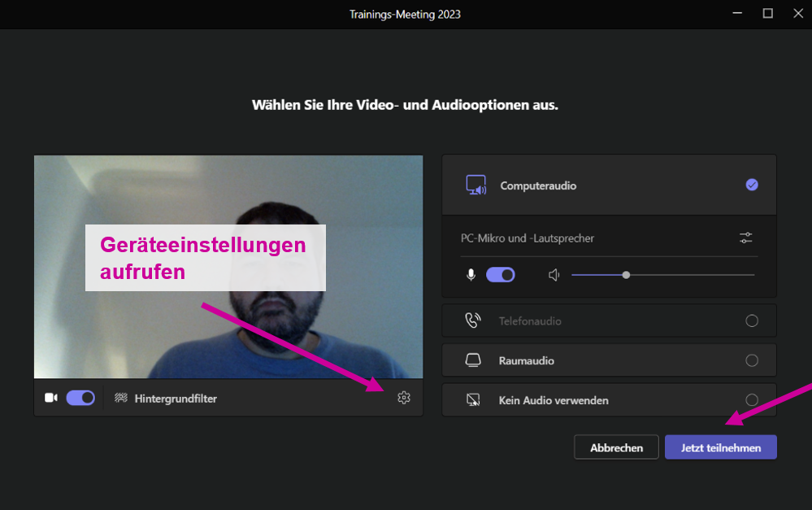The width and height of the screenshot is (812, 510).
Task: Select the Computeraudio option
Action: (609, 185)
